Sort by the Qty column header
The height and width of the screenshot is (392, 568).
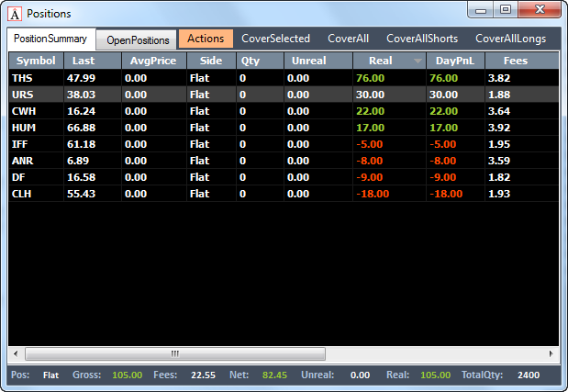260,61
